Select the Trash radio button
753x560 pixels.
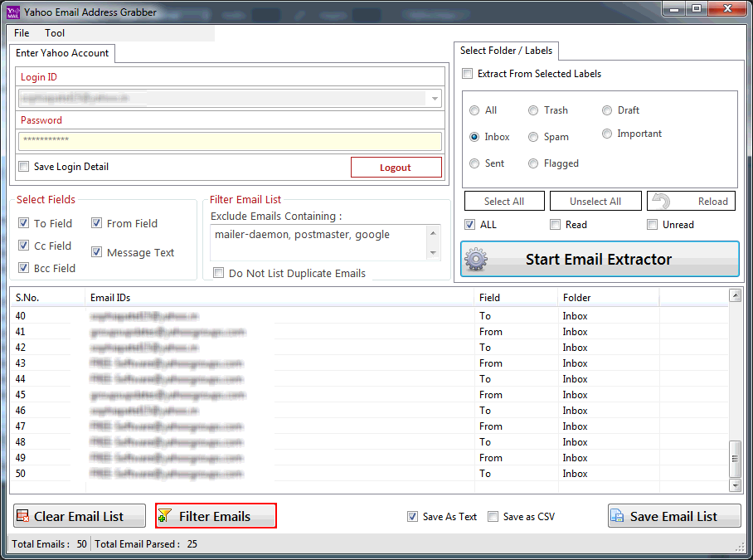coord(533,110)
